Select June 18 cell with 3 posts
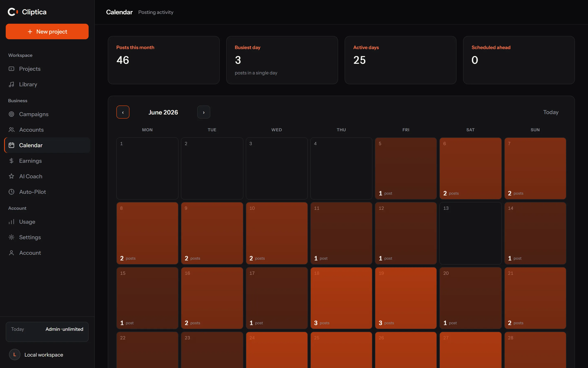Viewport: 588px width, 368px height. 341,298
